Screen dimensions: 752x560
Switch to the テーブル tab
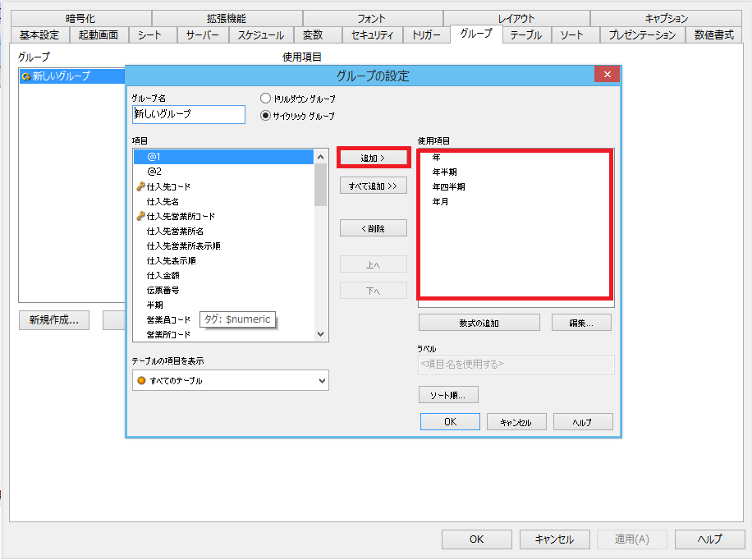525,34
